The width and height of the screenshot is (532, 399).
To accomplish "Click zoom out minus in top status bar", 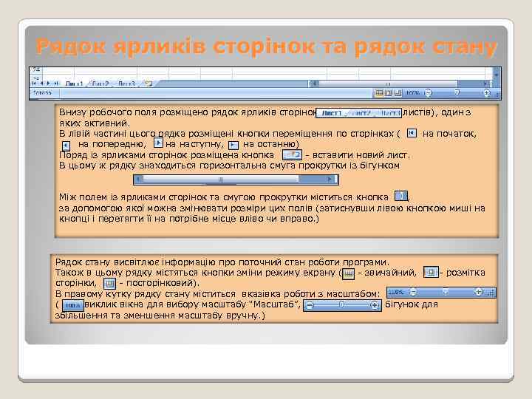I will point(429,92).
